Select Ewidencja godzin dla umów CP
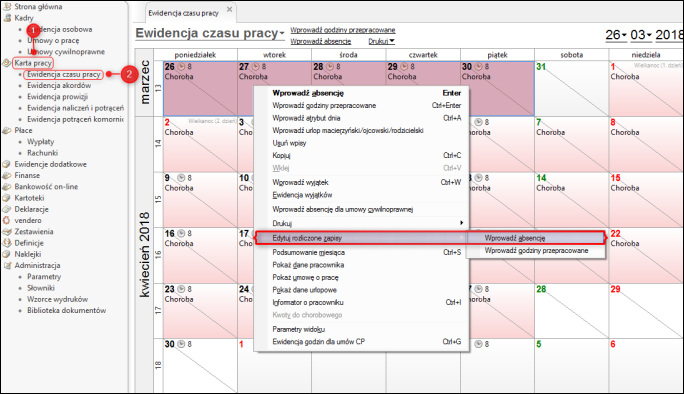Viewport: 684px width, 394px height. click(362, 342)
